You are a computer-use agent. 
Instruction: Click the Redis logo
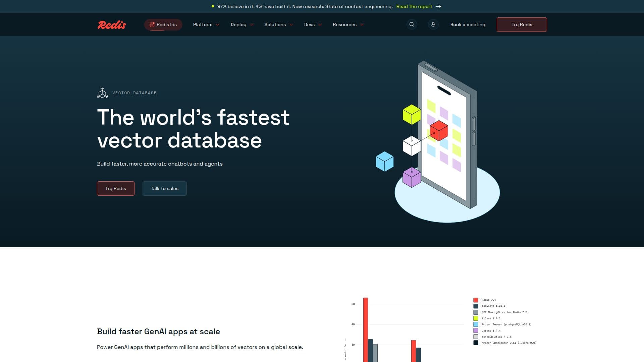pyautogui.click(x=112, y=25)
